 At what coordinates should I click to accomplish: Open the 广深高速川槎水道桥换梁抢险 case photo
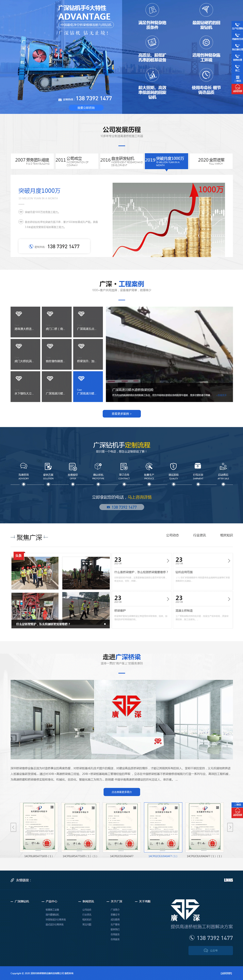click(x=169, y=354)
